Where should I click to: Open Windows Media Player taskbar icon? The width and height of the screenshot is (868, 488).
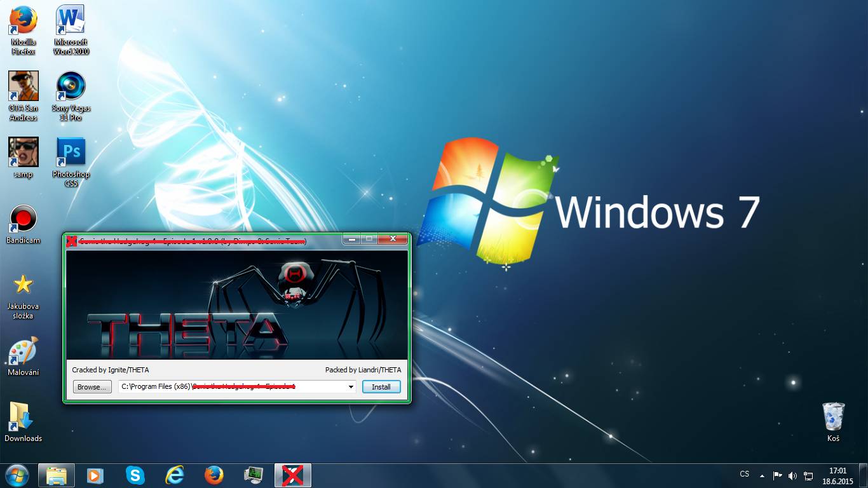coord(95,475)
